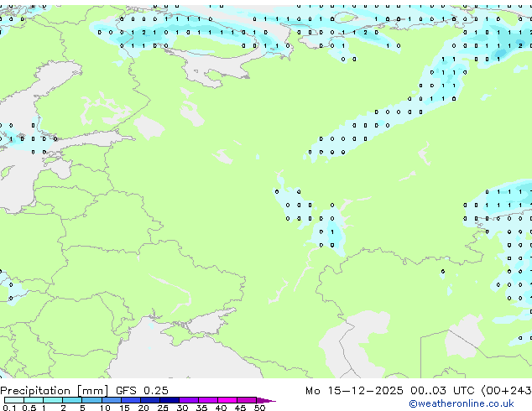532x411 pixels.
Task: Click the '10' legend value label
Action: pos(105,408)
